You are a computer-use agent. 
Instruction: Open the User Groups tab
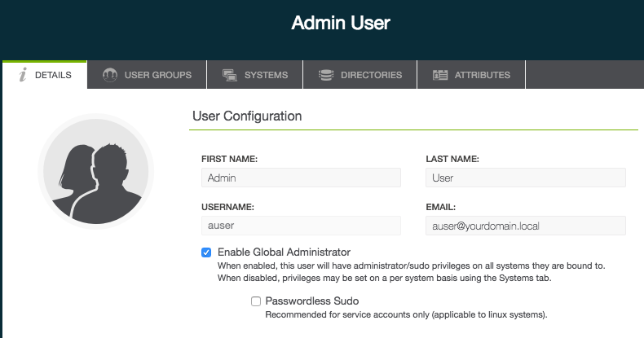point(147,75)
